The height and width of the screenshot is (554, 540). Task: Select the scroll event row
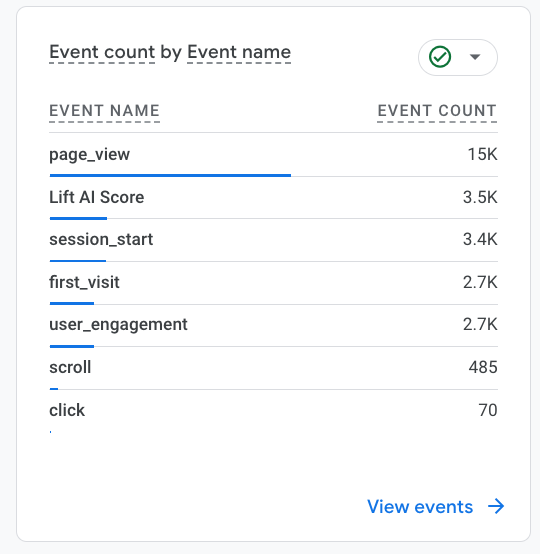(x=274, y=369)
